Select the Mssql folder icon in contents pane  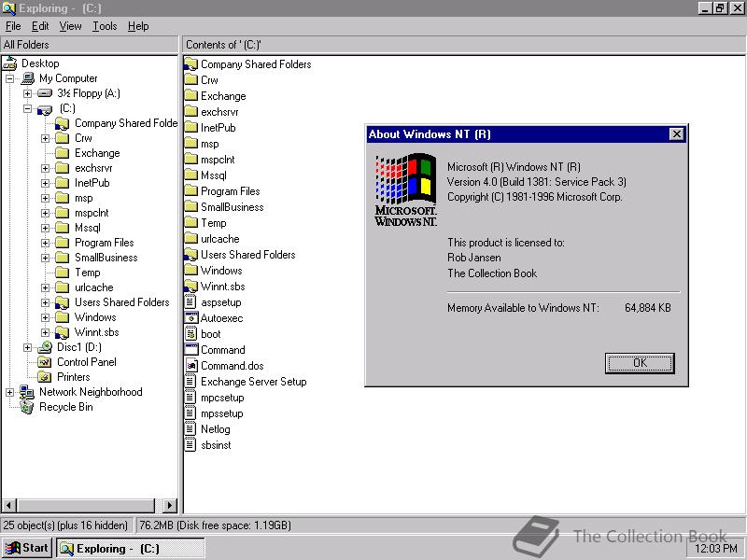(x=190, y=175)
